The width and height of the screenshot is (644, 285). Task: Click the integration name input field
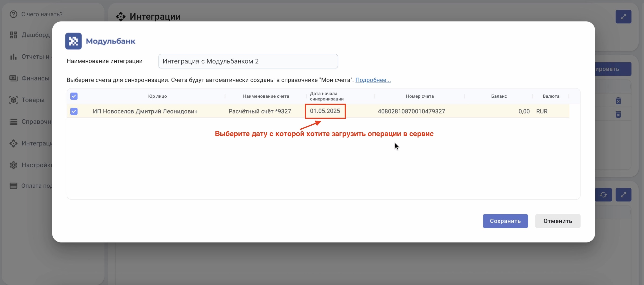coord(248,61)
